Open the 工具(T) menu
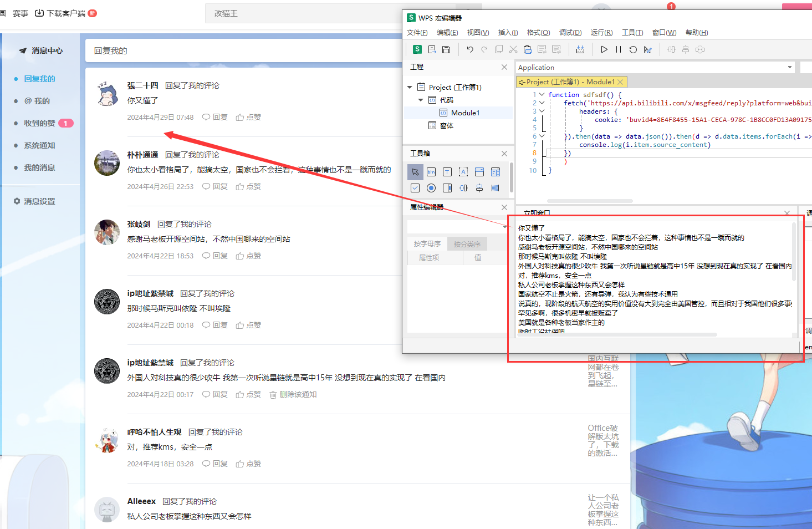This screenshot has width=812, height=529. coord(632,33)
